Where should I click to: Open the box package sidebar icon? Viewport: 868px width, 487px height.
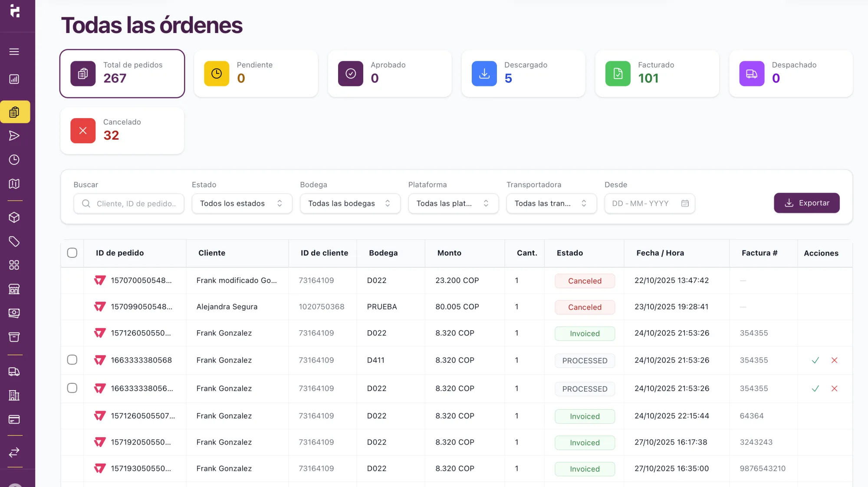click(x=14, y=217)
